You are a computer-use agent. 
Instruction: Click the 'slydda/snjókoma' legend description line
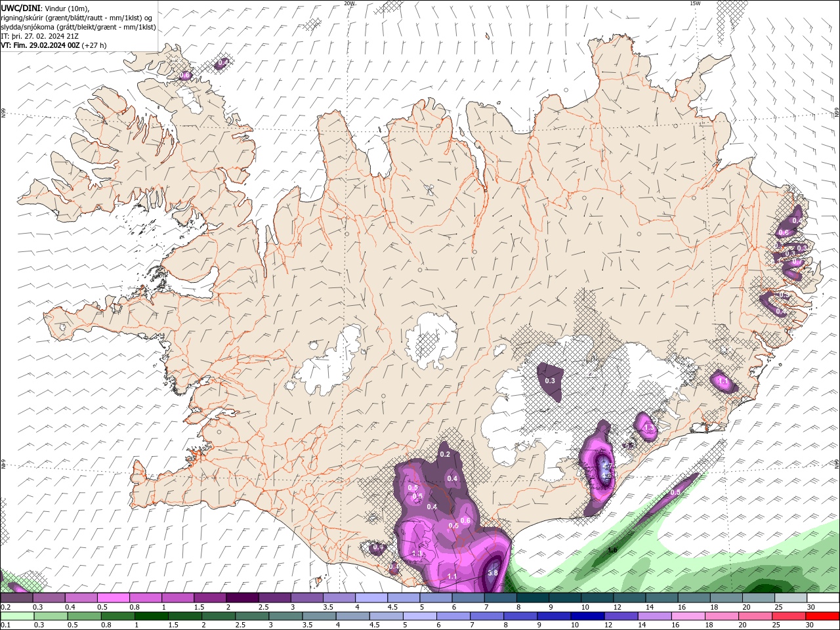coord(78,27)
